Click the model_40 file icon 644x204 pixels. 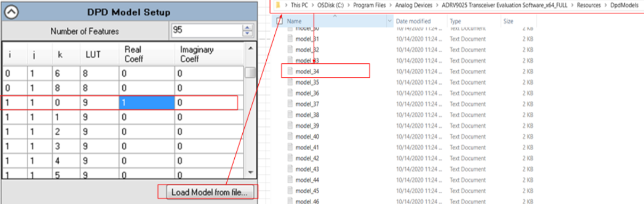290,136
